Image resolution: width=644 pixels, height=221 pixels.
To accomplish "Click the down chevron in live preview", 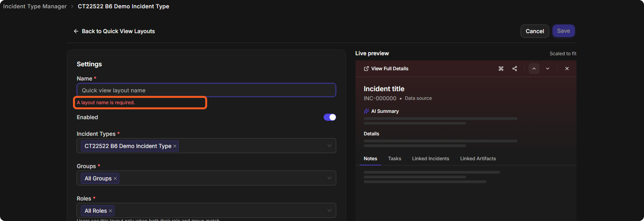I will (x=548, y=69).
